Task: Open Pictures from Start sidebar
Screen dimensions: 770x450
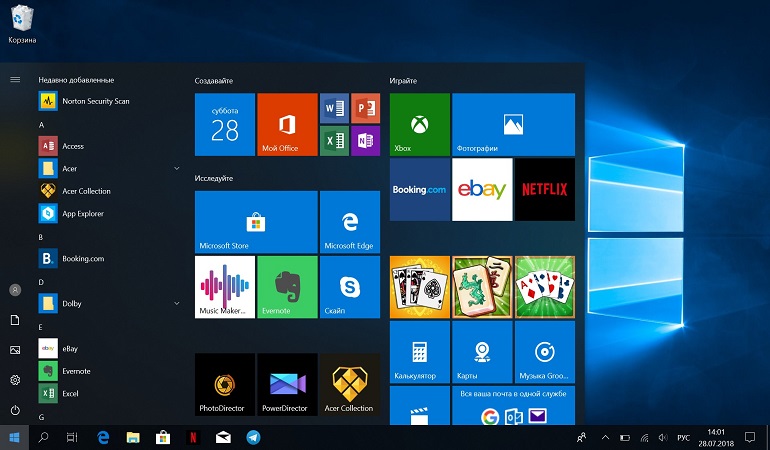Action: [15, 350]
